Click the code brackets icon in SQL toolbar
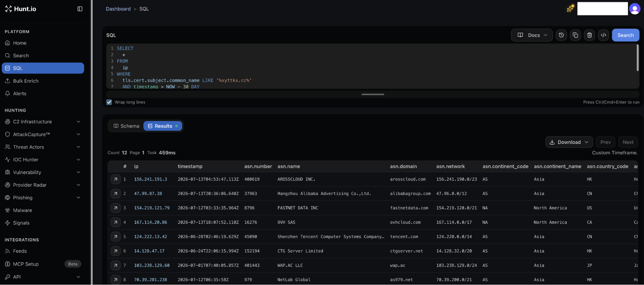 603,35
